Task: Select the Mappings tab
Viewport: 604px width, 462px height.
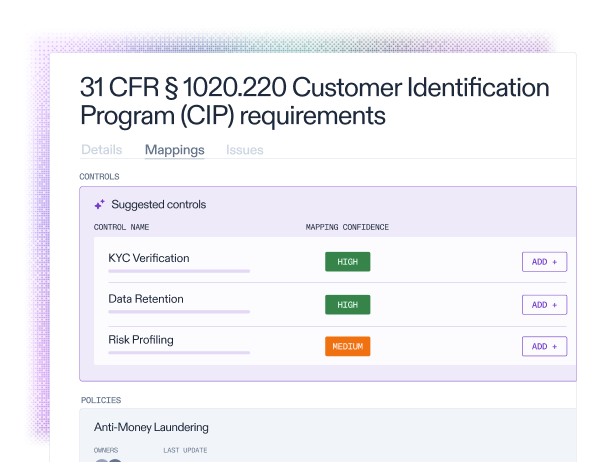Action: coord(174,150)
